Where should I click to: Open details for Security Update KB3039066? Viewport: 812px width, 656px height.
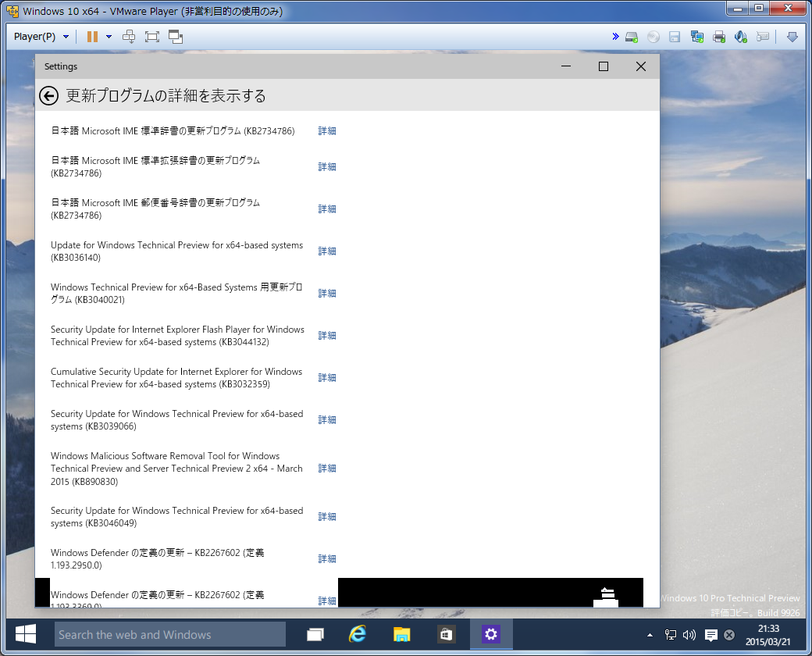click(x=327, y=419)
